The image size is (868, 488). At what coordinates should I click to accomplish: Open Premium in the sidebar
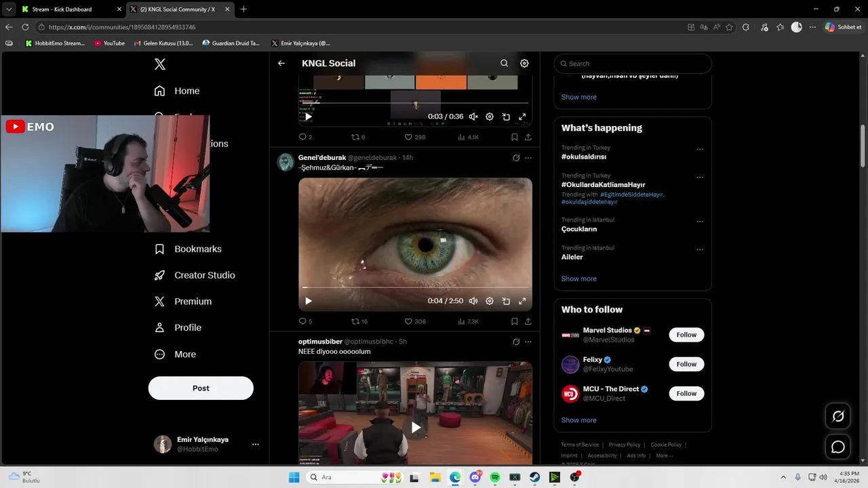click(x=183, y=302)
